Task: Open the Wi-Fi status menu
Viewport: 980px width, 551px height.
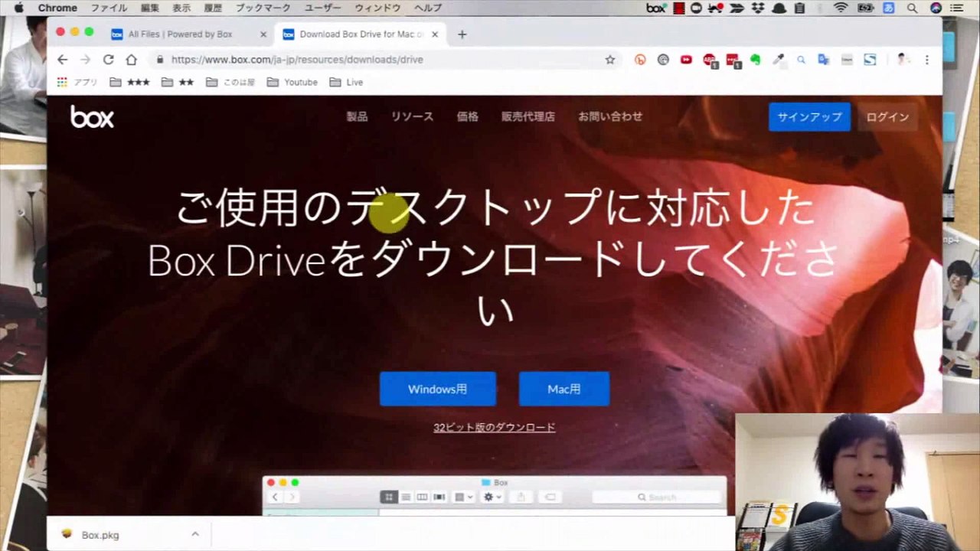Action: 841,8
